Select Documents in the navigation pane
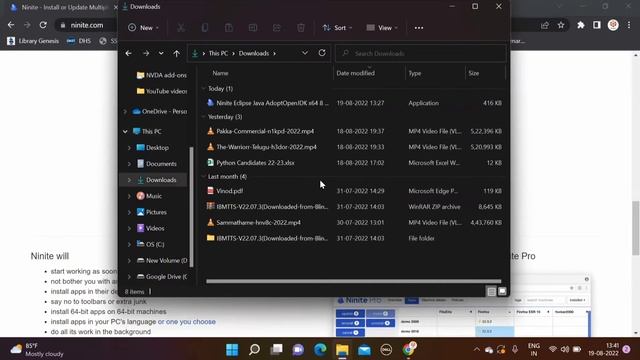 [x=157, y=164]
